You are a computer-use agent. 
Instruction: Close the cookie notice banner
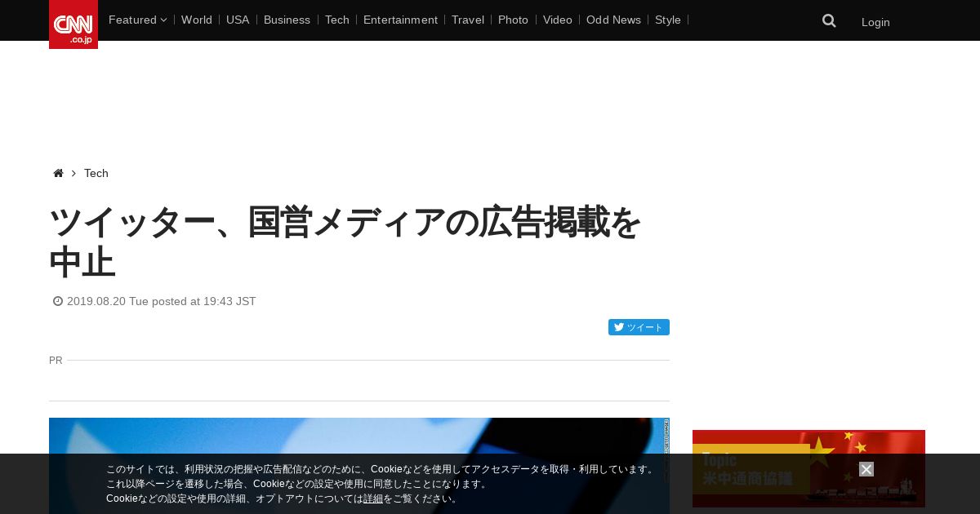866,469
